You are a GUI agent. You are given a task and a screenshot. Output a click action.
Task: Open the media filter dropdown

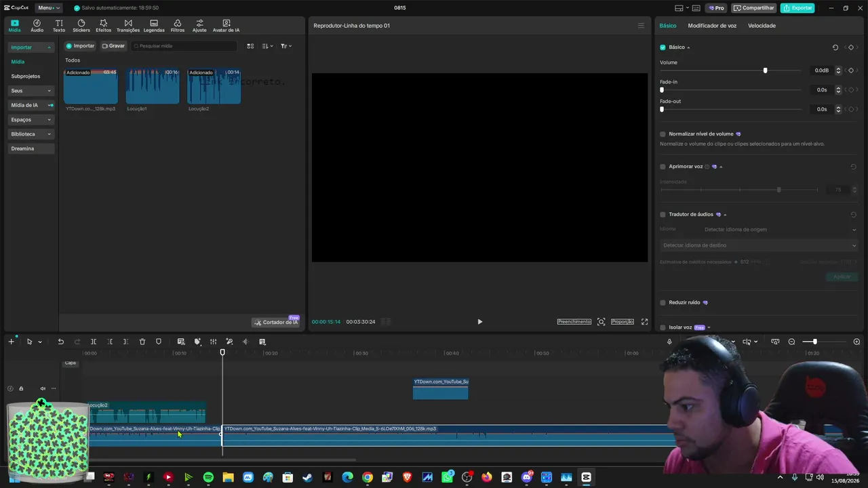[286, 46]
